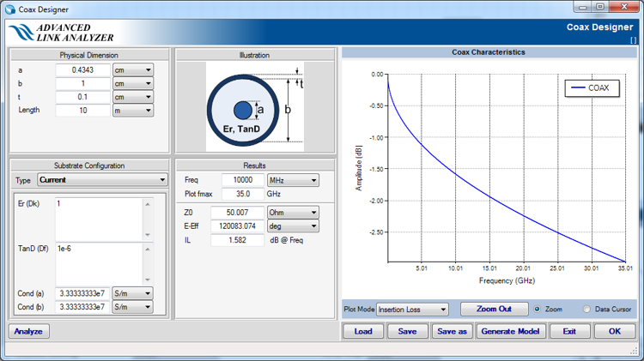Click the Plot fmax input field
Screen dimensions: 644x361
243,194
